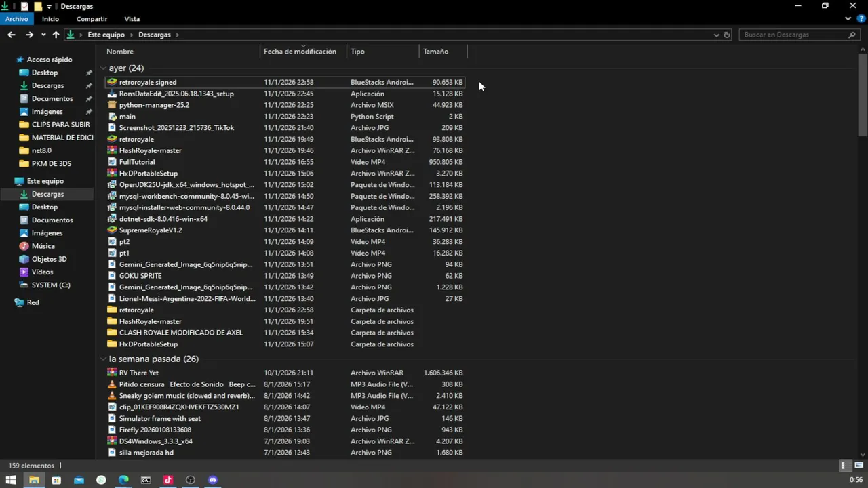Select the python-manager-25.2 MSIX icon
This screenshot has width=868, height=488.
[x=113, y=105]
